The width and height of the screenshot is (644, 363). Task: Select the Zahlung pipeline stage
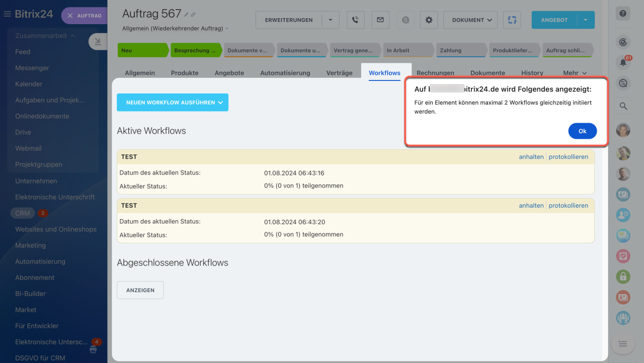coord(461,50)
